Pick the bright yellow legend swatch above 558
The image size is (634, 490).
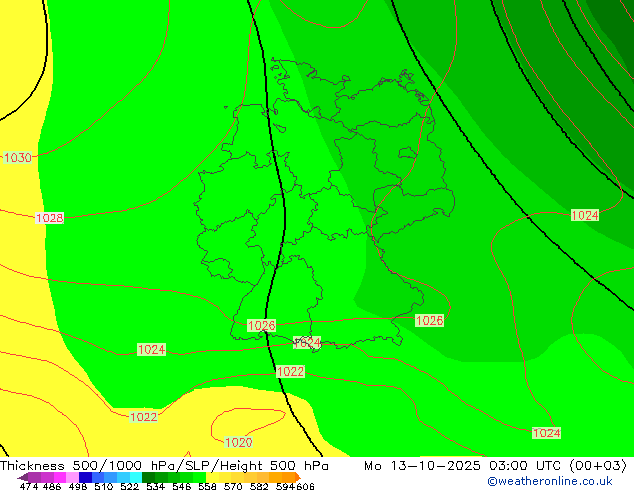click(212, 477)
